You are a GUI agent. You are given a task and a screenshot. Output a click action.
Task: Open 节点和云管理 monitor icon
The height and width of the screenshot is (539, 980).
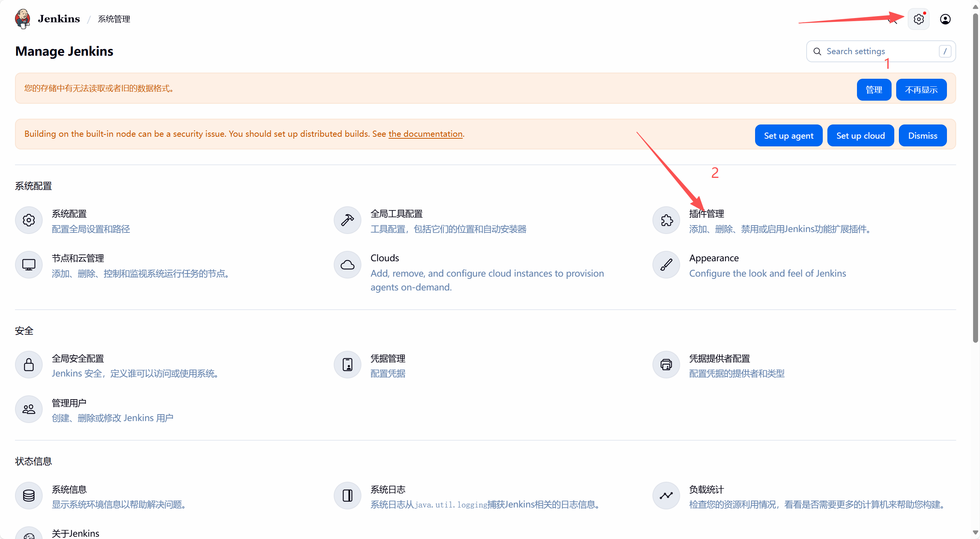[29, 265]
